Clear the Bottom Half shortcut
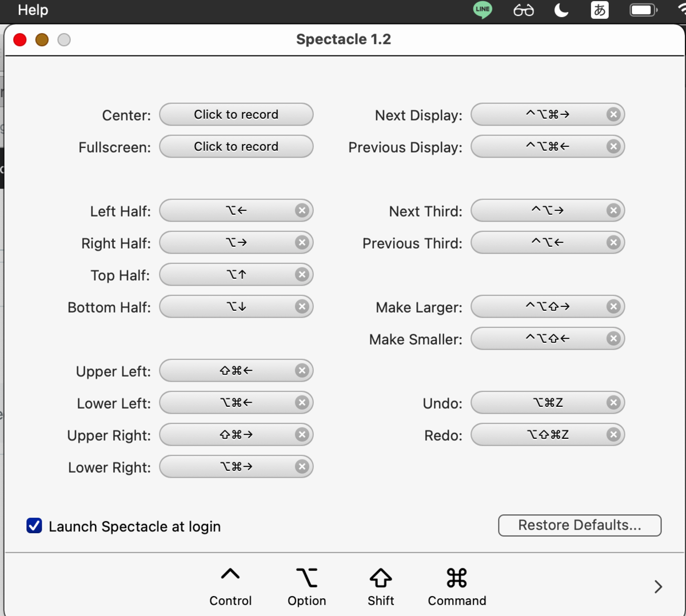686x616 pixels. [x=302, y=307]
